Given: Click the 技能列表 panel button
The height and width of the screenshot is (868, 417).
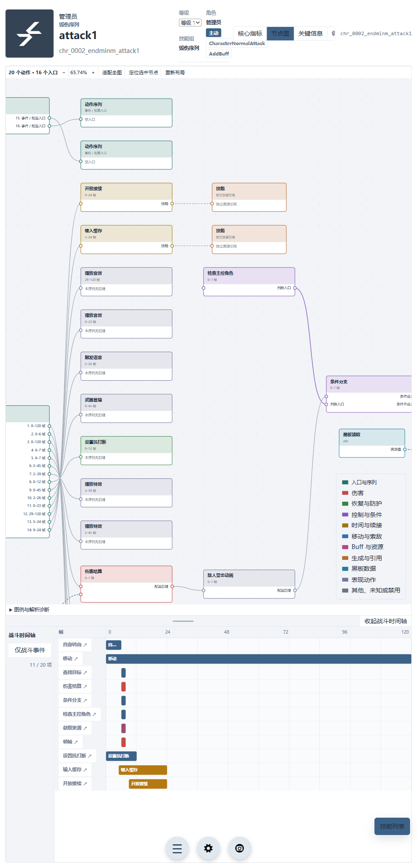Looking at the screenshot, I should (x=392, y=826).
